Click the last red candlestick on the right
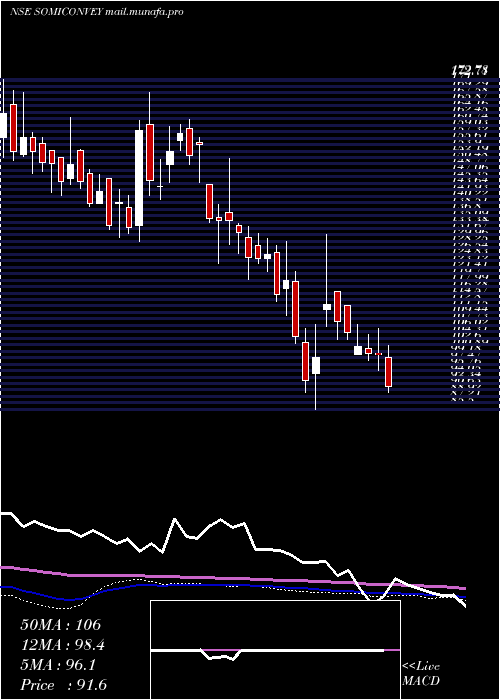 (x=388, y=371)
